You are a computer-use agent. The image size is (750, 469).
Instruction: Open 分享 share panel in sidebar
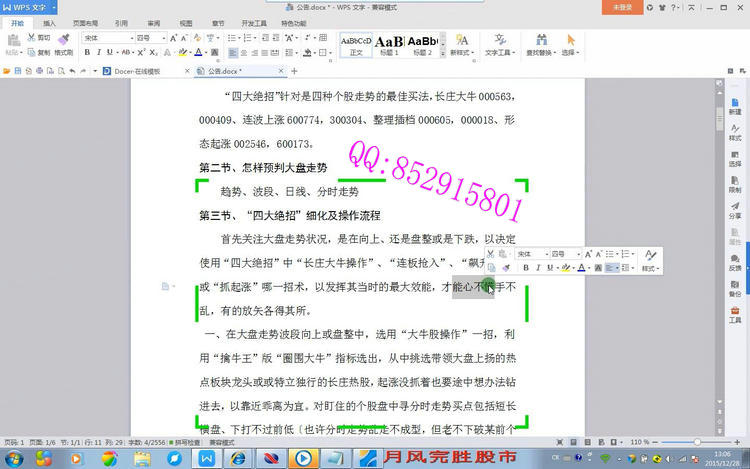(x=735, y=208)
